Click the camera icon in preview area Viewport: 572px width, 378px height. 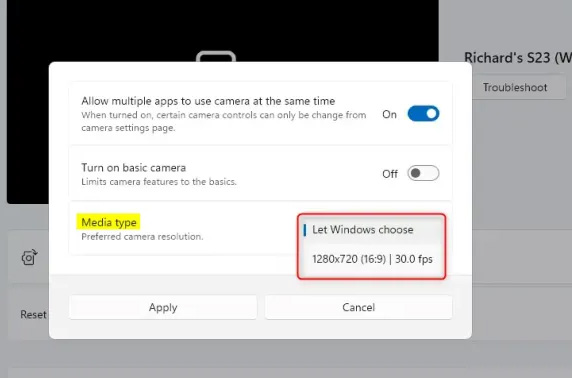(x=216, y=56)
